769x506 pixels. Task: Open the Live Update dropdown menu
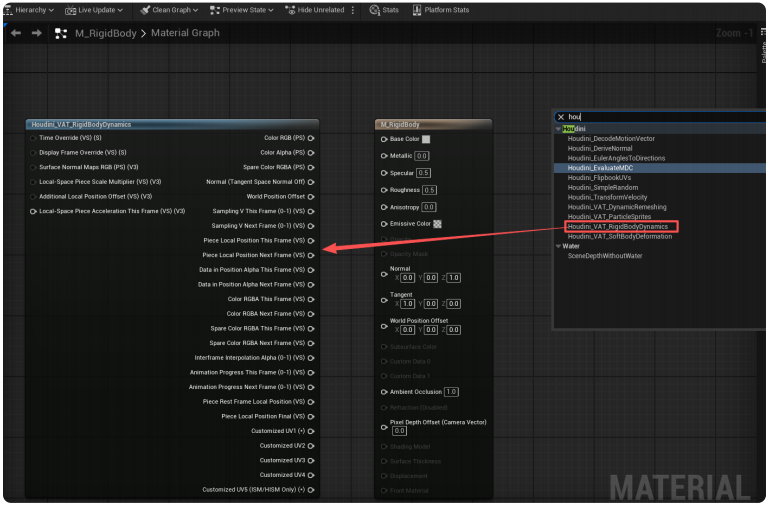tap(95, 10)
